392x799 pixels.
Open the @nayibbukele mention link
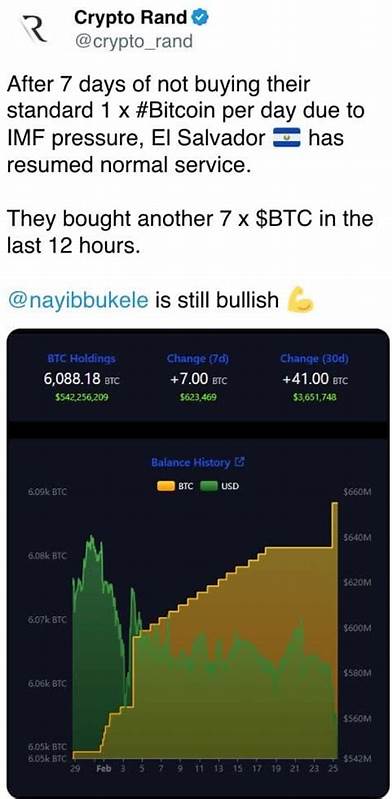(x=77, y=301)
